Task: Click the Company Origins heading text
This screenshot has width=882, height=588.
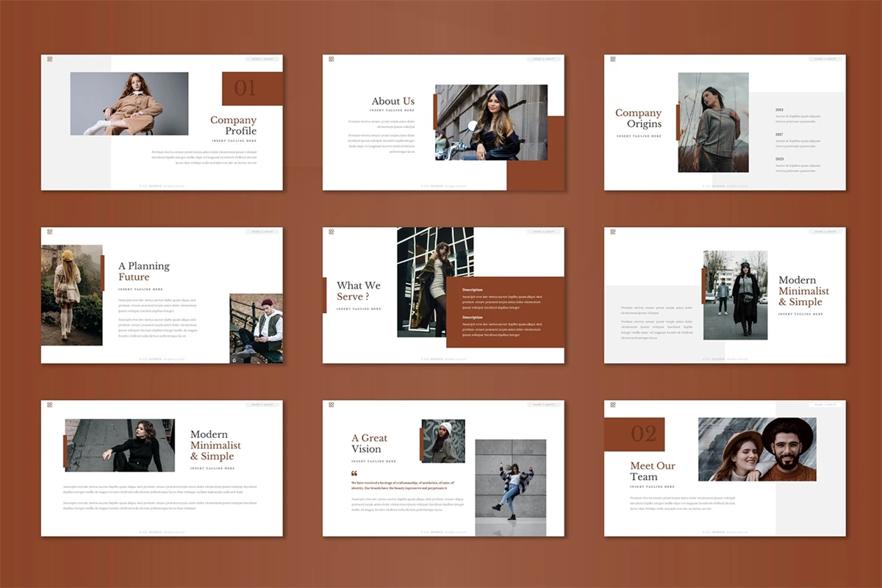Action: [x=638, y=118]
